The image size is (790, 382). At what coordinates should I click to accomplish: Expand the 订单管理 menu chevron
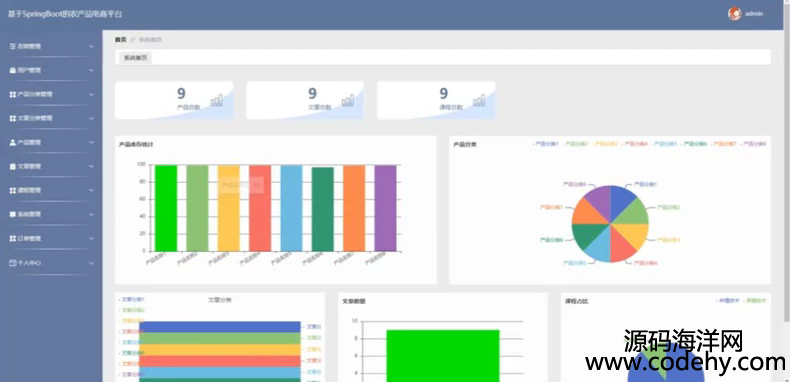[91, 239]
